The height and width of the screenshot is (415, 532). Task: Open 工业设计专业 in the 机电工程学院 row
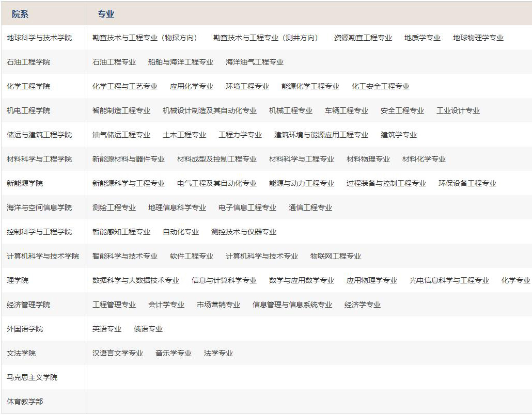tap(458, 110)
